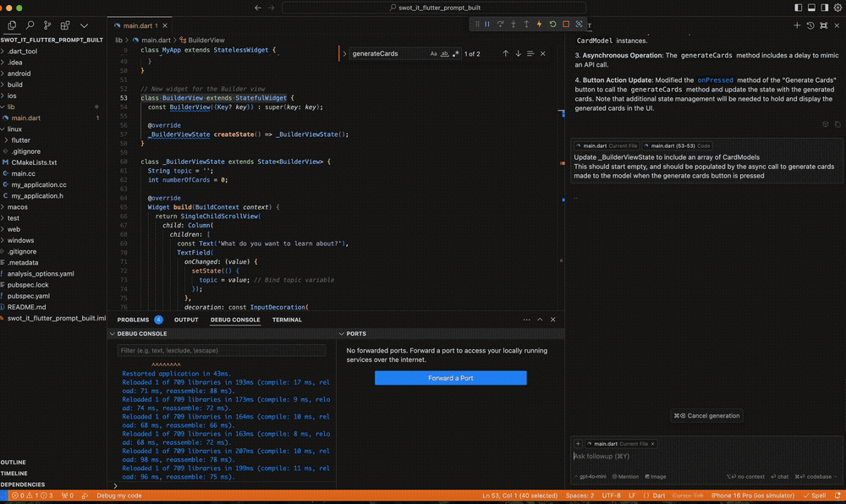Click the debug Step Into icon
The width and height of the screenshot is (846, 504).
(x=514, y=25)
